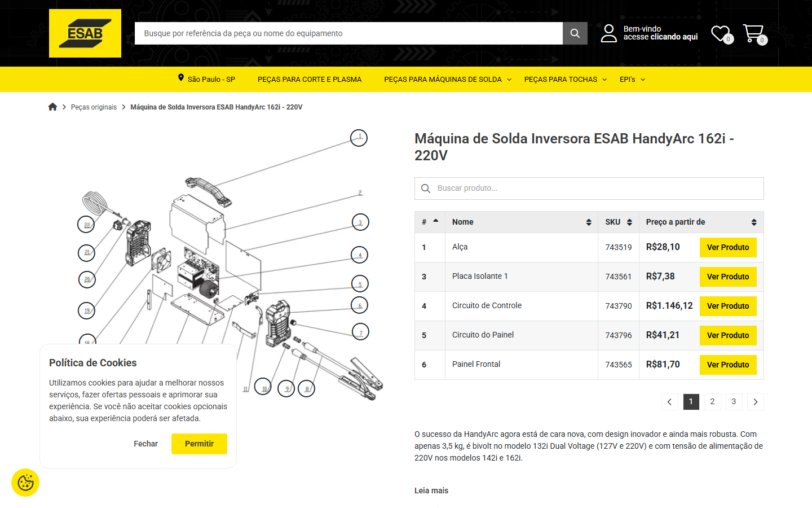Click part number 6 circle on diagram
This screenshot has height=508, width=812.
click(x=359, y=305)
